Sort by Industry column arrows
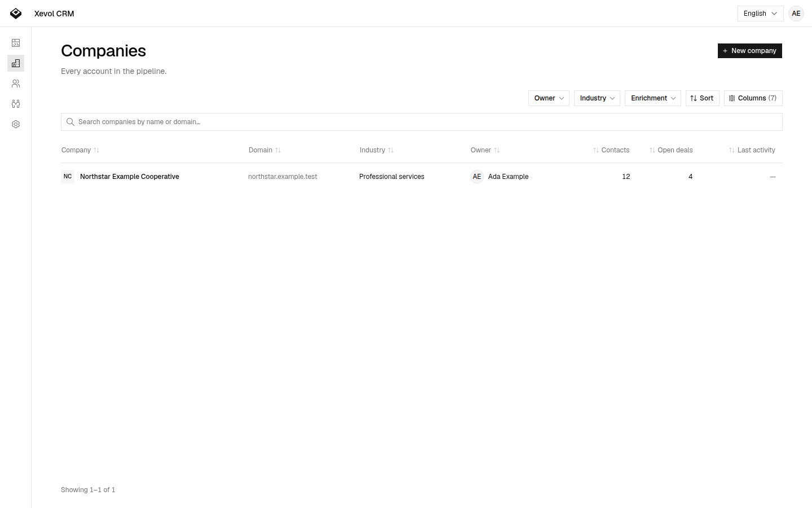812x508 pixels. click(391, 150)
